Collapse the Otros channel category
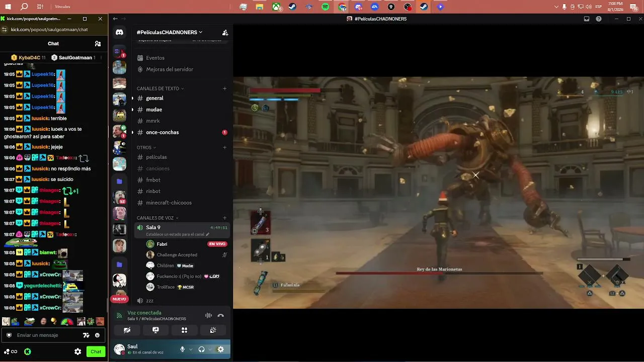 coord(146,148)
